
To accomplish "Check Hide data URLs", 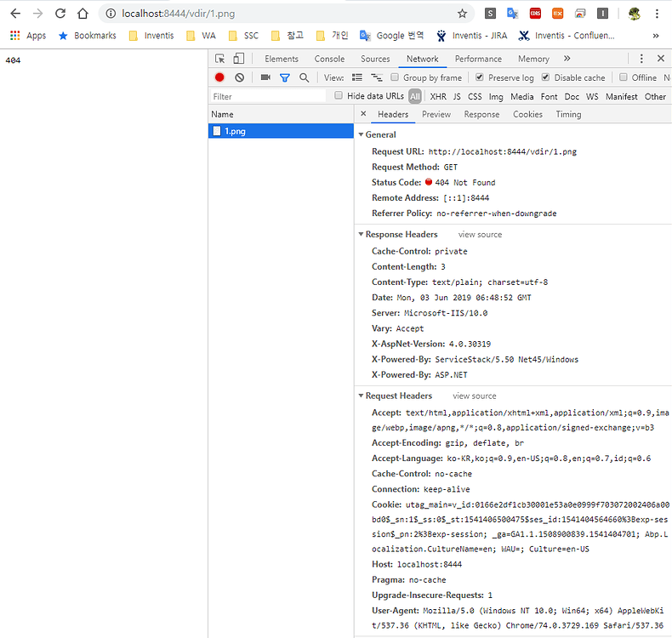I will (339, 95).
